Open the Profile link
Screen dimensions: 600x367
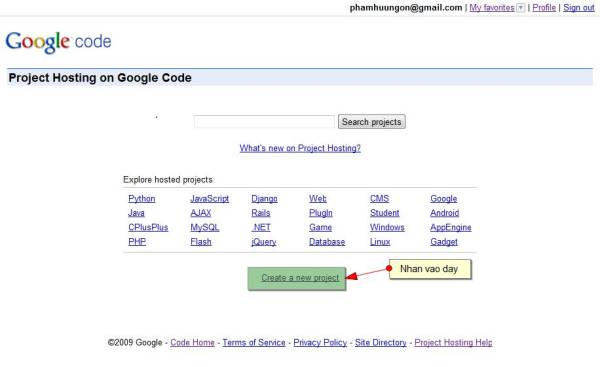click(x=544, y=8)
